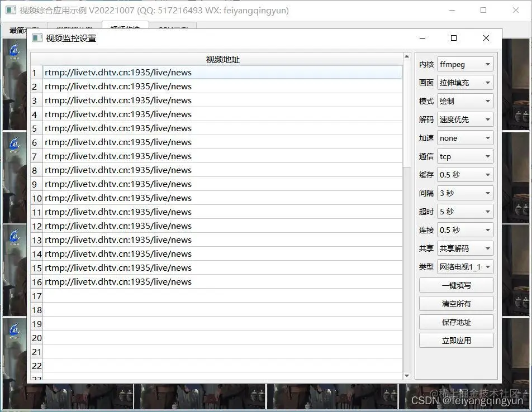The height and width of the screenshot is (412, 532).
Task: Select row 13 rtmp address cell
Action: pos(222,240)
